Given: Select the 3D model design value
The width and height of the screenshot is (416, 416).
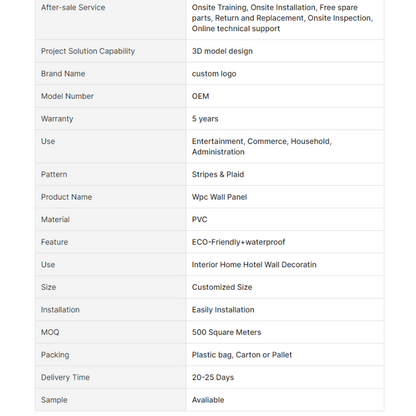Looking at the screenshot, I should click(x=222, y=51).
